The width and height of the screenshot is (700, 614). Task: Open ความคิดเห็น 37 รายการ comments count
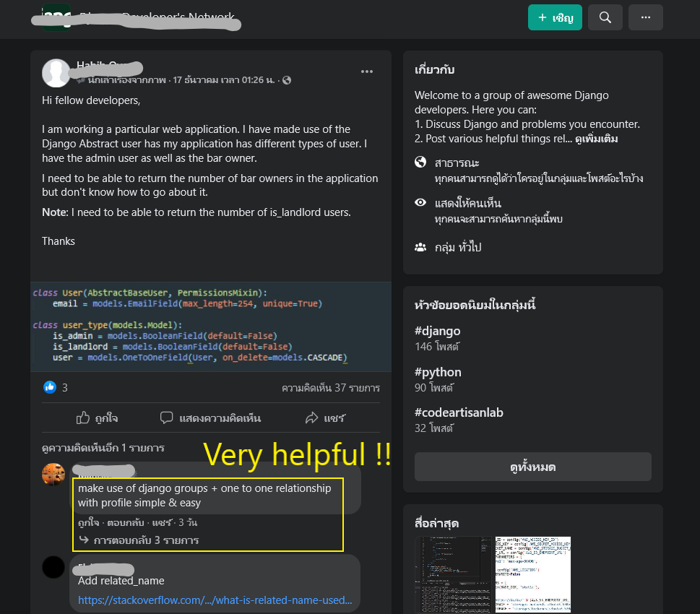[x=331, y=388]
